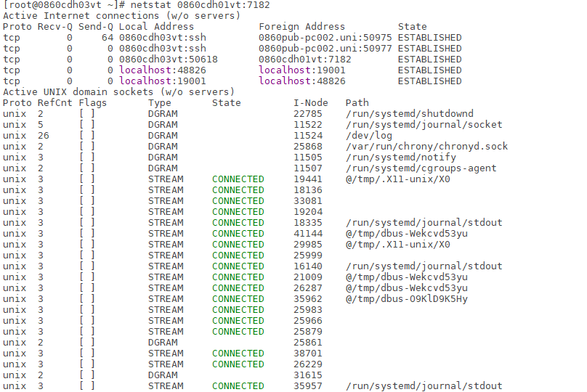Image resolution: width=587 pixels, height=392 pixels.
Task: Select local address 0860cdh03vt:50618
Action: click(169, 60)
